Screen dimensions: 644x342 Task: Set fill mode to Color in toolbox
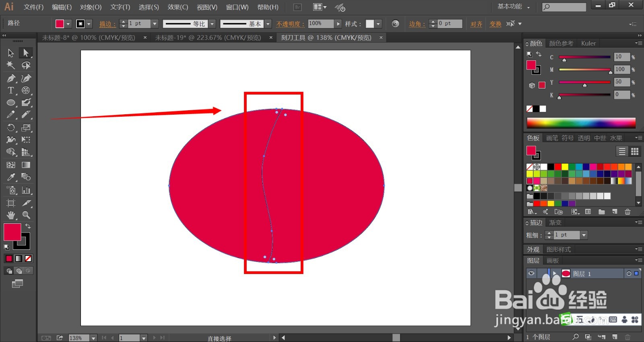pos(9,258)
